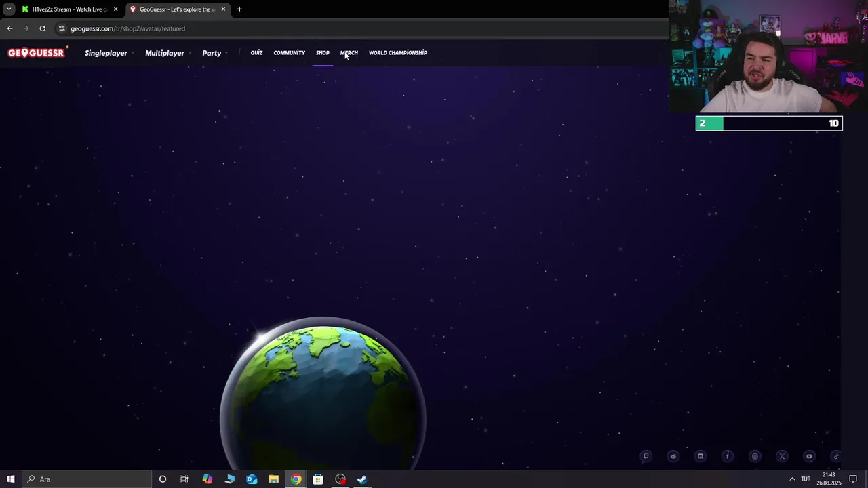Click the GeoGuessr logo
The height and width of the screenshot is (488, 868).
click(x=37, y=53)
